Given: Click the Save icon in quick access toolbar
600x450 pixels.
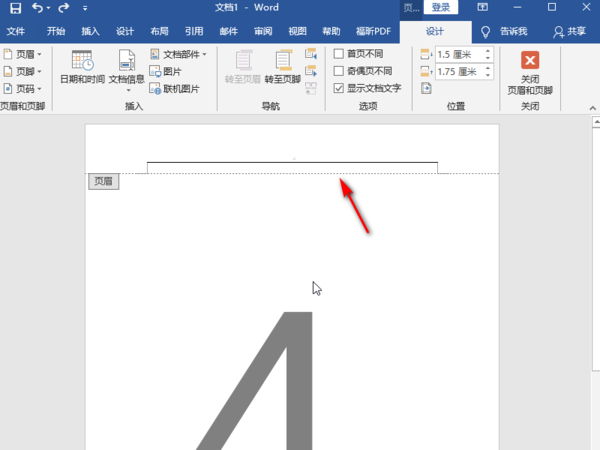Looking at the screenshot, I should pos(15,8).
